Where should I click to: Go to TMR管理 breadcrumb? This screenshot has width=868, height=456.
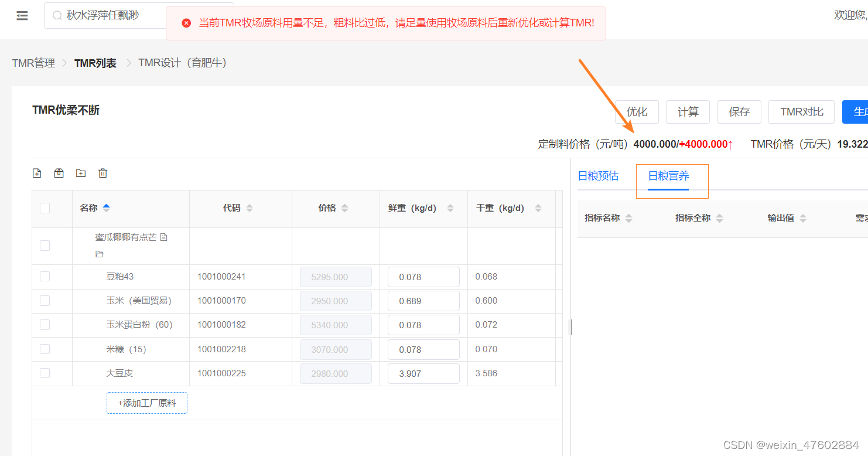33,63
